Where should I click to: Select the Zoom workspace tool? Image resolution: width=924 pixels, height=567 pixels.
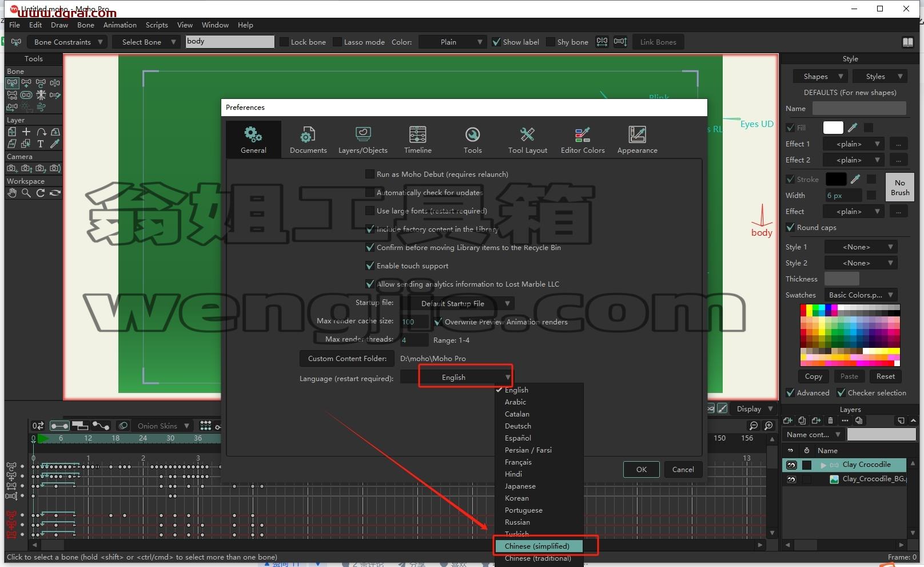[26, 193]
